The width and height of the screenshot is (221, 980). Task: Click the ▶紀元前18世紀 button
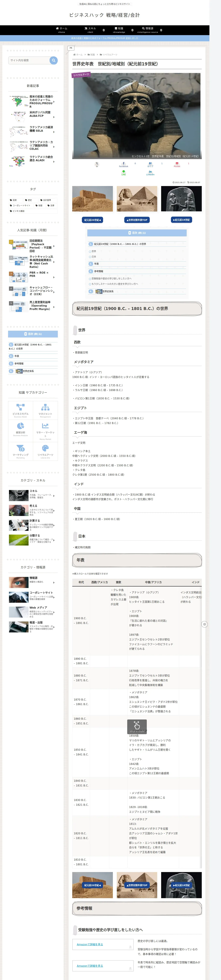click(x=182, y=220)
